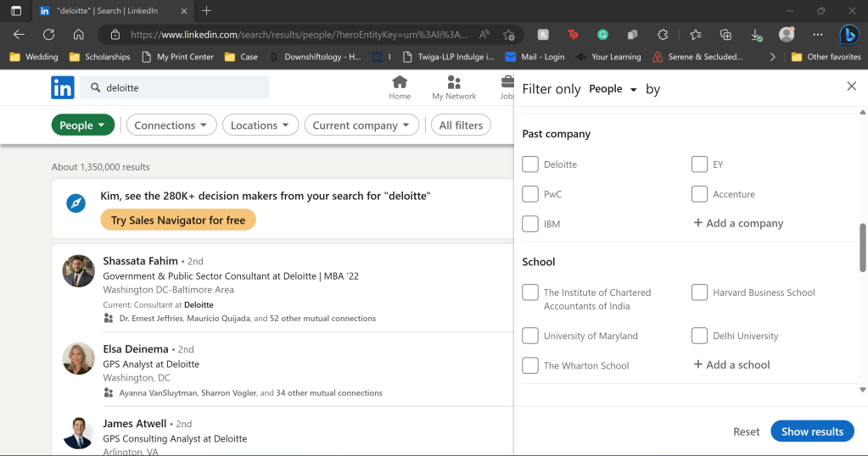The width and height of the screenshot is (868, 456).
Task: Tick the Accenture past company checkbox
Action: 699,194
